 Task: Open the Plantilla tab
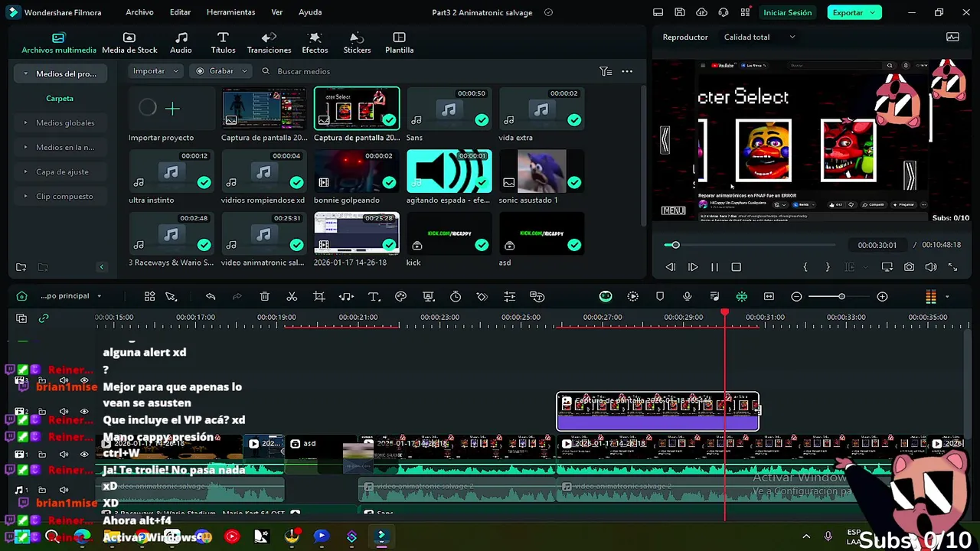399,43
